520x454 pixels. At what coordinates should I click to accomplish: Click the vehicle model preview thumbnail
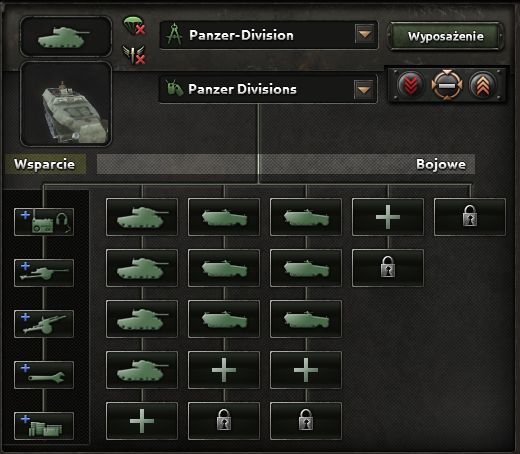[66, 104]
